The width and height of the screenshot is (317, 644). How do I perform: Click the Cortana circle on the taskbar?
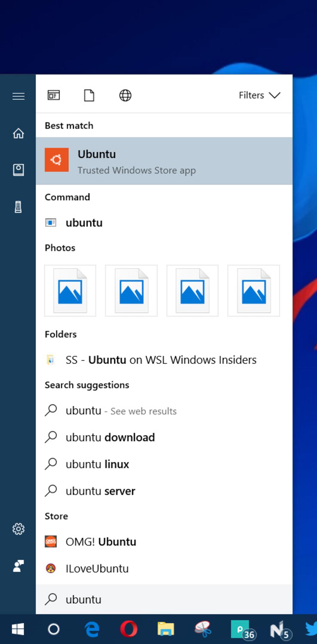(x=54, y=629)
